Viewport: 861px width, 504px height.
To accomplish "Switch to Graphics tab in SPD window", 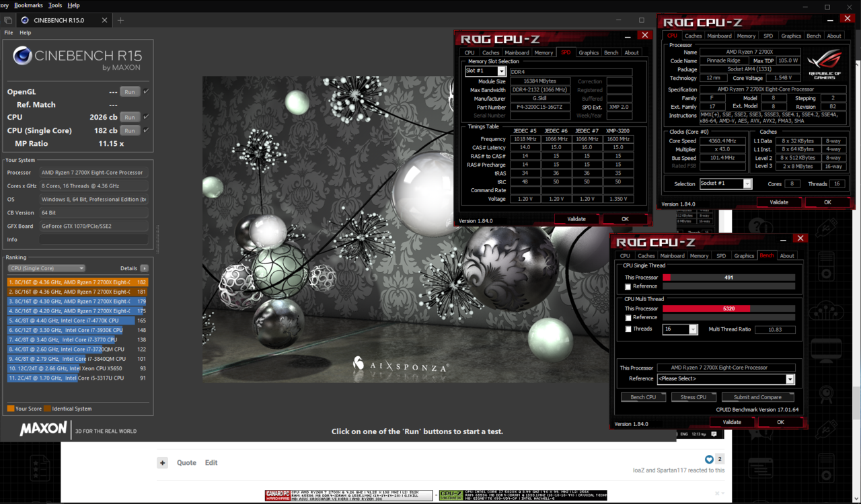I will [588, 52].
